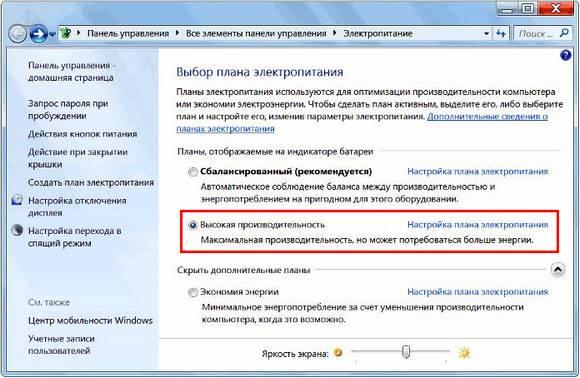
Task: Click the dim sun brightness icon
Action: pyautogui.click(x=338, y=352)
